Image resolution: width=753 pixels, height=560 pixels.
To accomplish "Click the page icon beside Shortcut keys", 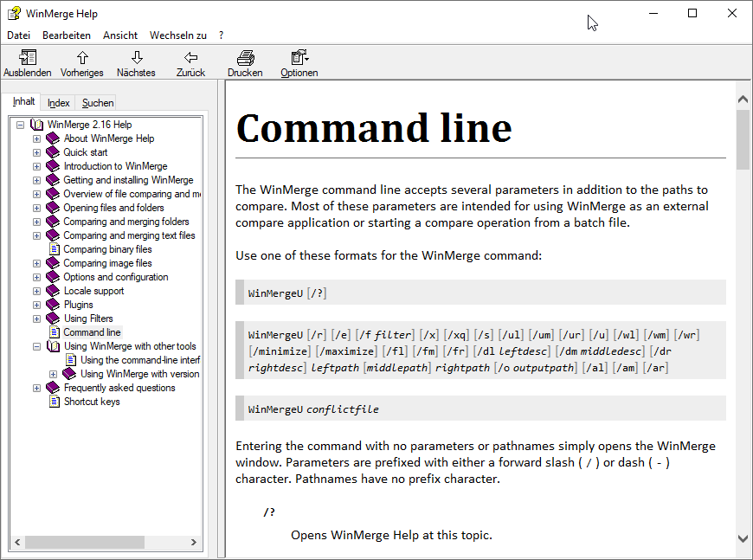I will [x=54, y=402].
